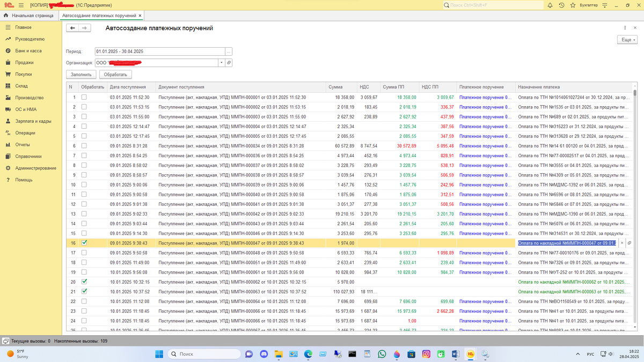The height and width of the screenshot is (362, 644).
Task: Click the Администрирование gear icon
Action: coord(8,168)
